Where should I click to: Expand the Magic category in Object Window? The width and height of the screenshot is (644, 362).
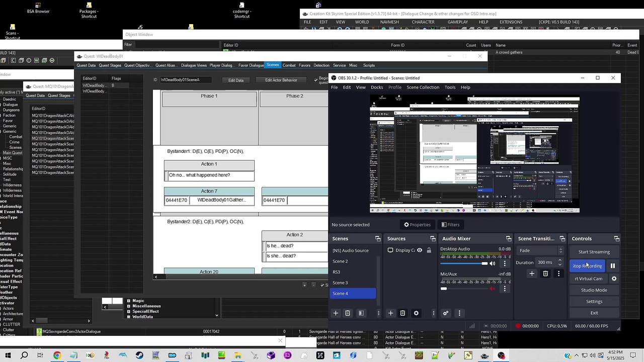(x=128, y=301)
